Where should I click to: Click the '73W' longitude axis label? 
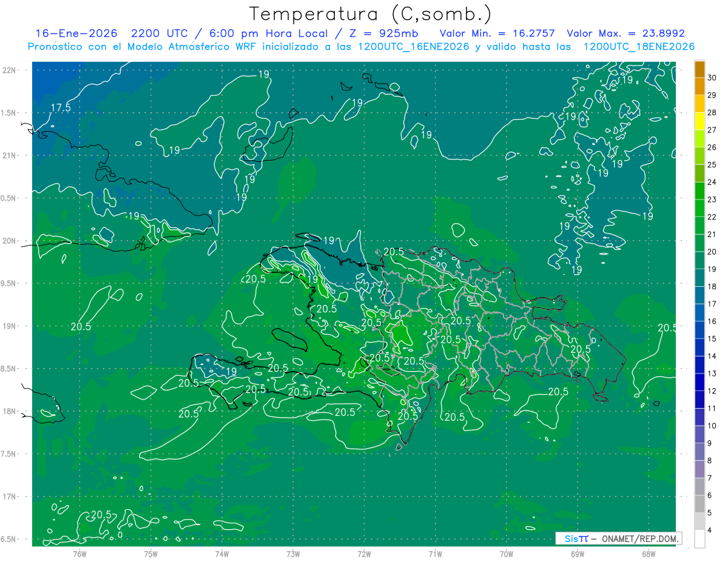tap(293, 554)
